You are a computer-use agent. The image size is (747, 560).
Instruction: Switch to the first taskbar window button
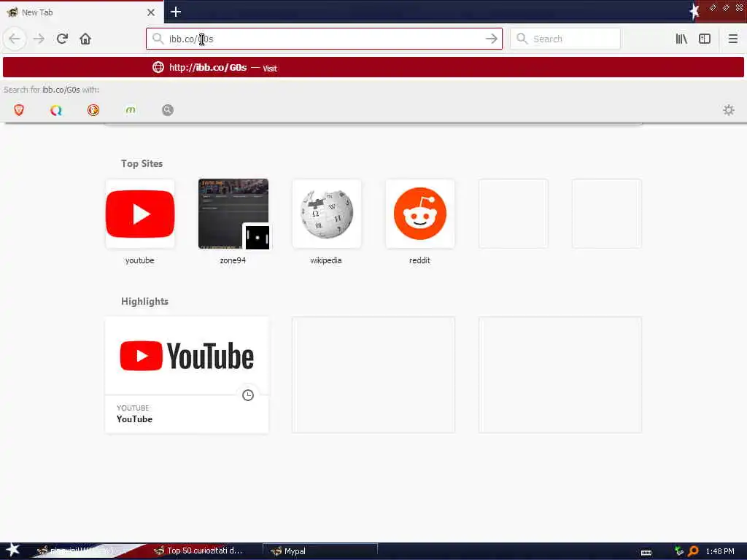pyautogui.click(x=90, y=551)
